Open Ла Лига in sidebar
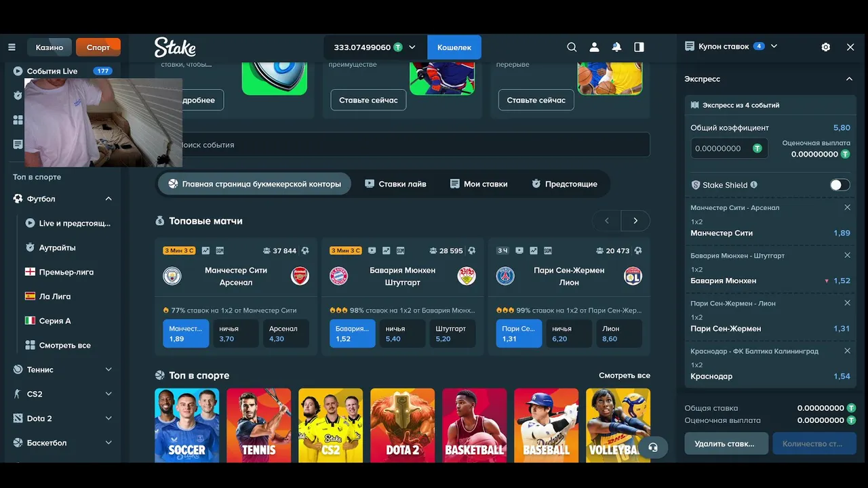Screen dimensions: 868x488 coord(55,296)
